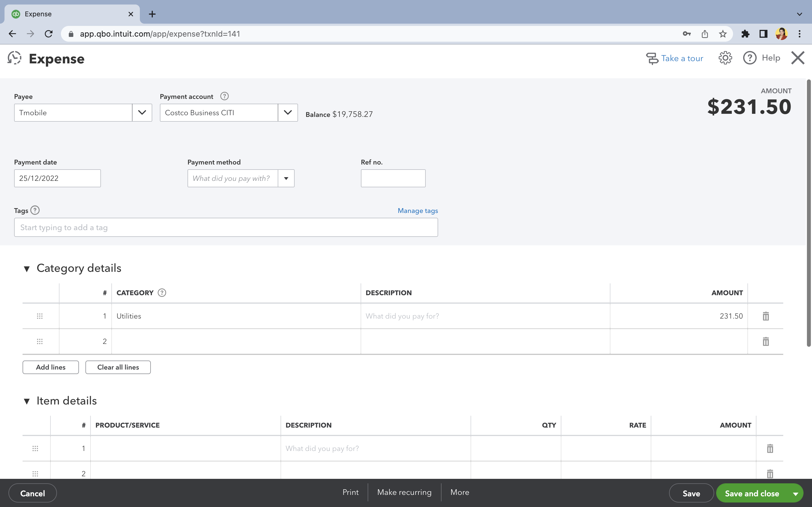Open the More menu in footer
812x507 pixels.
pos(459,492)
